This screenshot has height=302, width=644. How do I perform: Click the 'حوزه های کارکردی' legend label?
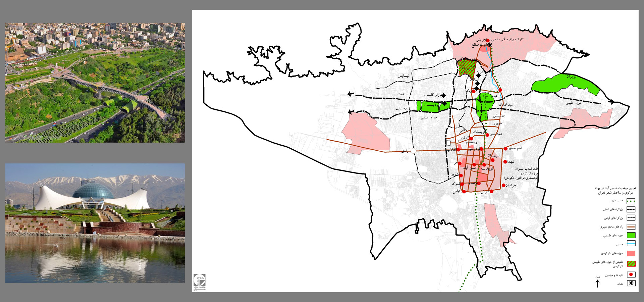point(612,253)
